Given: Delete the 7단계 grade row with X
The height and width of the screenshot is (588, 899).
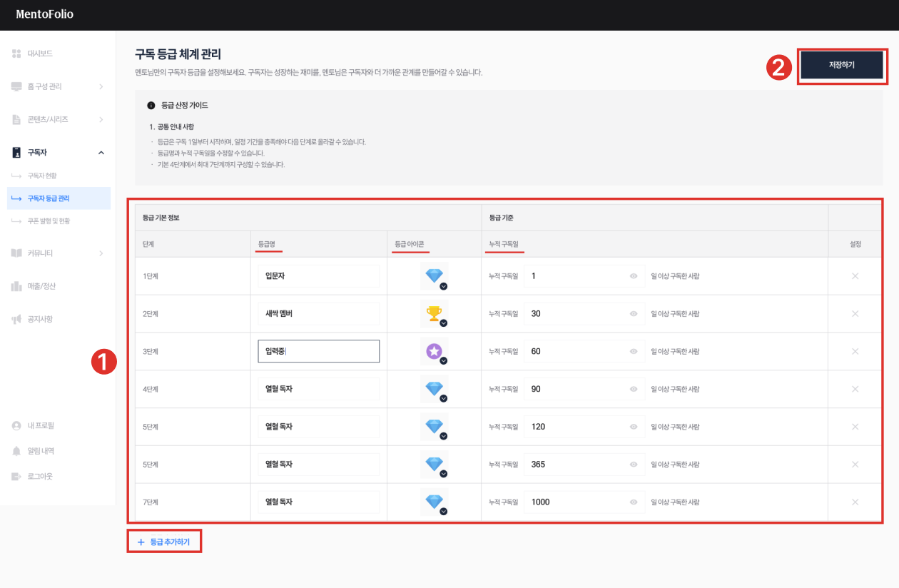Looking at the screenshot, I should pos(855,502).
